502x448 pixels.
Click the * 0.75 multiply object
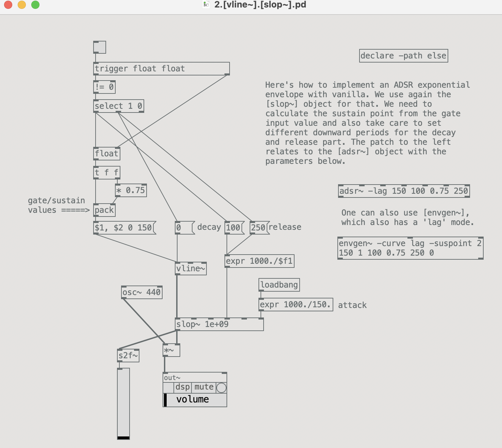[131, 190]
